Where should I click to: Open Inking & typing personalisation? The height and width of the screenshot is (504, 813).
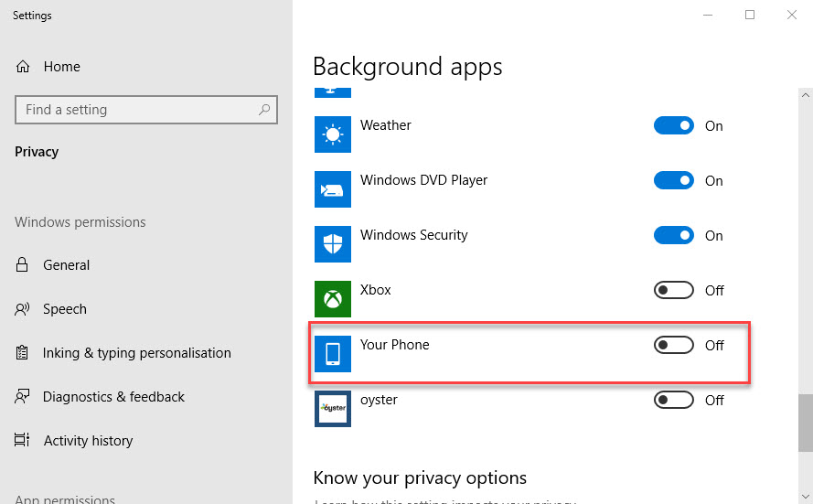point(136,353)
